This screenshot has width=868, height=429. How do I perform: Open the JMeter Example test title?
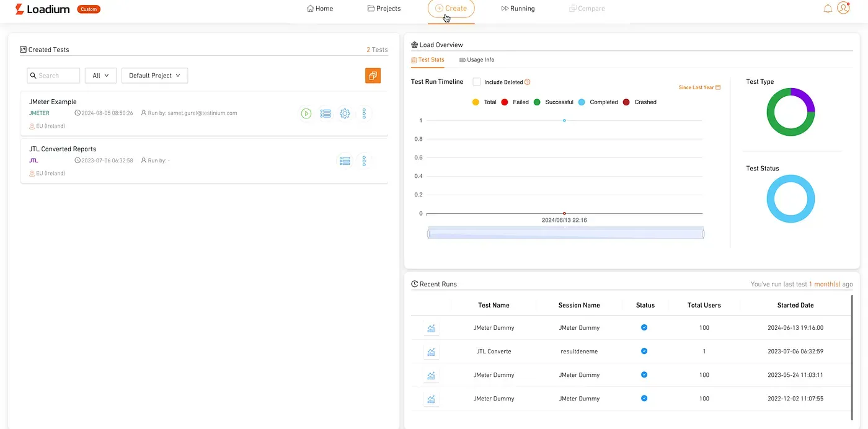click(53, 102)
